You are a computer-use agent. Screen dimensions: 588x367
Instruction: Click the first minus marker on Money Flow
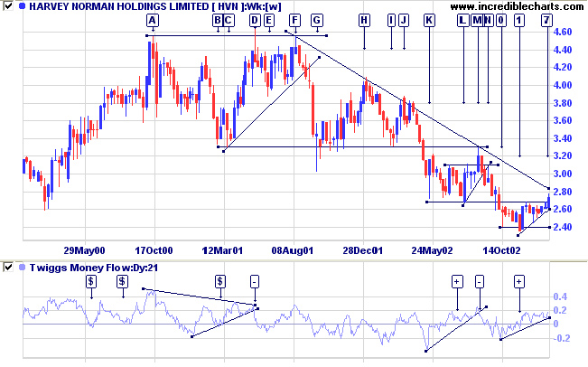click(255, 281)
